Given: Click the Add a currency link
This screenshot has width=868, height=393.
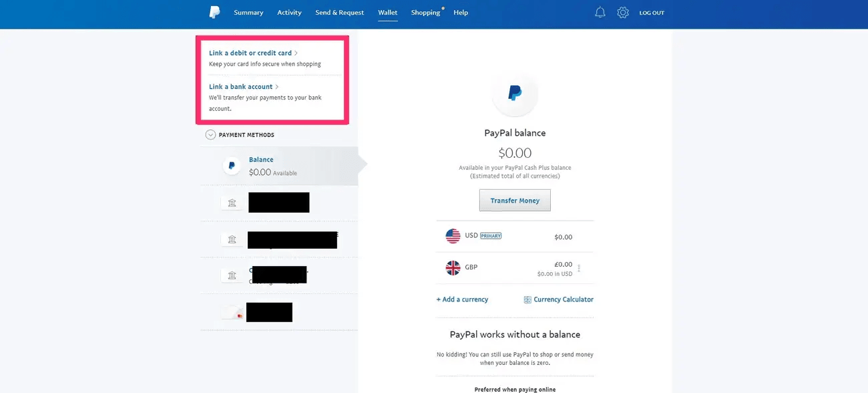Looking at the screenshot, I should [x=462, y=299].
